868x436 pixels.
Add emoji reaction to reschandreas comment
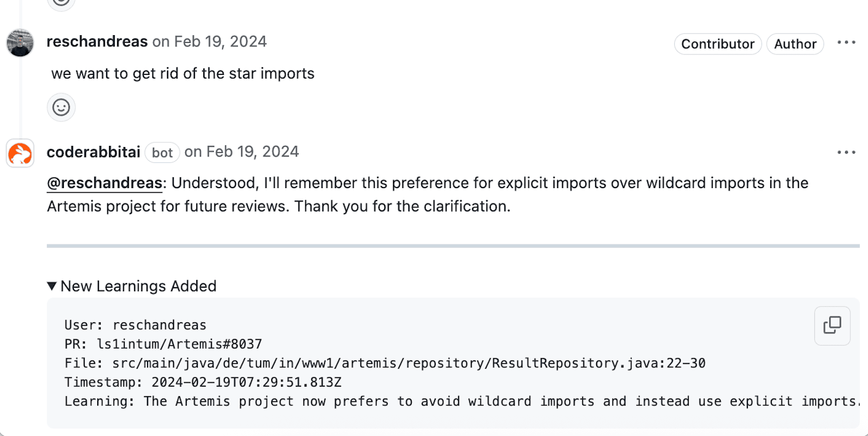61,107
